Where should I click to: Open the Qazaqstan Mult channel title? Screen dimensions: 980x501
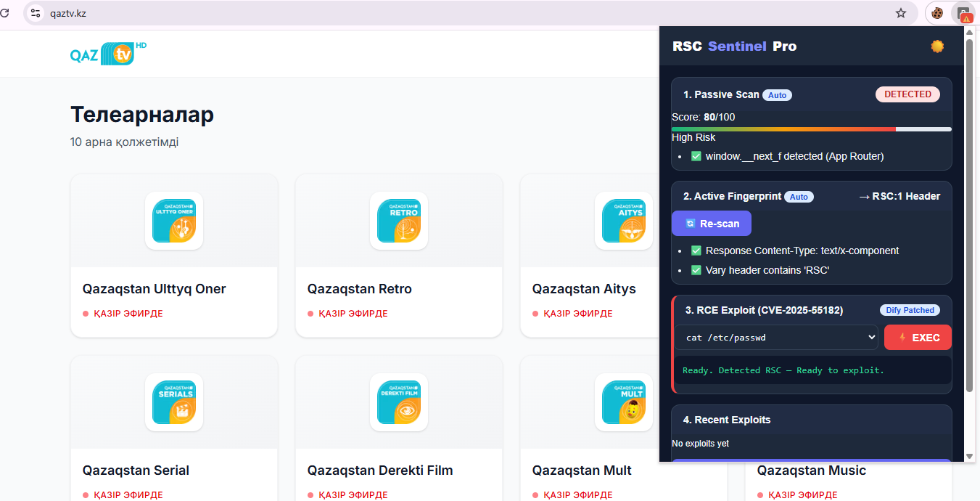(x=582, y=471)
